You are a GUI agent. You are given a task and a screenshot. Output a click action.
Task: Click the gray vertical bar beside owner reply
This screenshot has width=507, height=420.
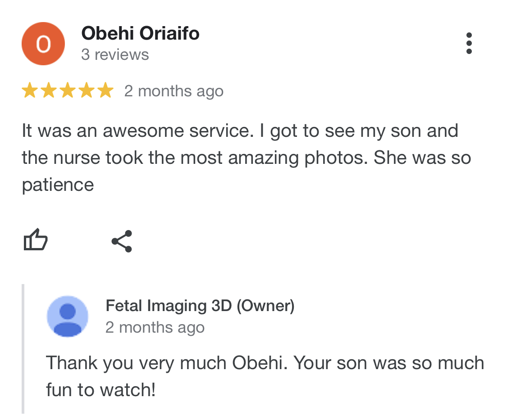[23, 349]
